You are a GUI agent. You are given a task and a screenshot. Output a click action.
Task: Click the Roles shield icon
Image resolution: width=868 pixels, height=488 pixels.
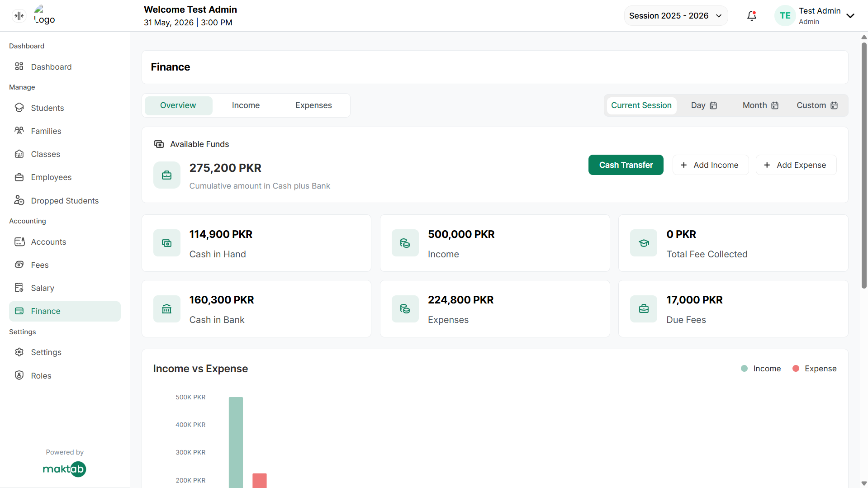pos(19,375)
